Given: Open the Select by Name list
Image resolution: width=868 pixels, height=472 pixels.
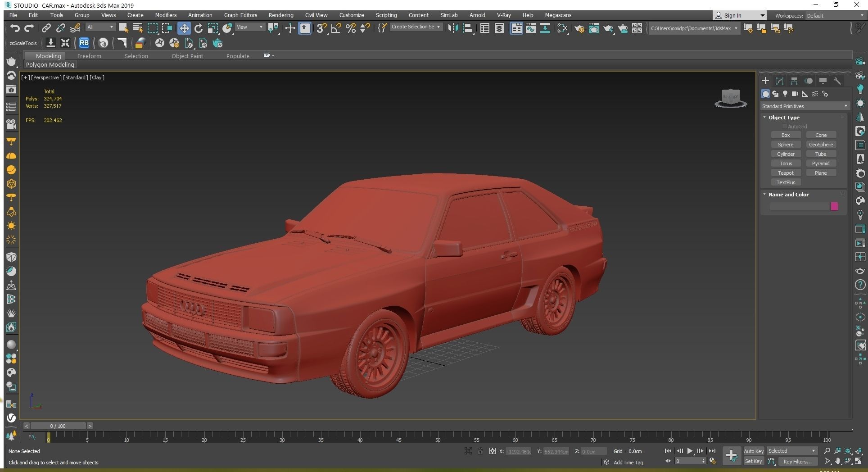Looking at the screenshot, I should click(x=138, y=28).
